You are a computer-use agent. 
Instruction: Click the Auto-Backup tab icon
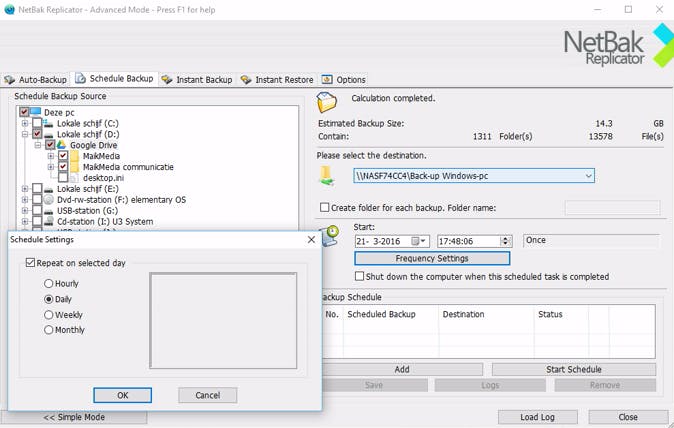coord(9,79)
